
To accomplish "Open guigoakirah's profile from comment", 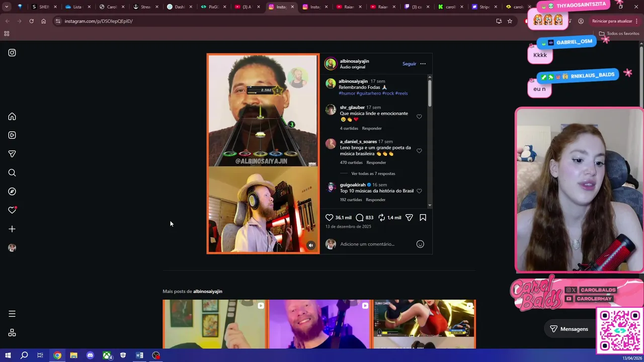I will (x=353, y=185).
